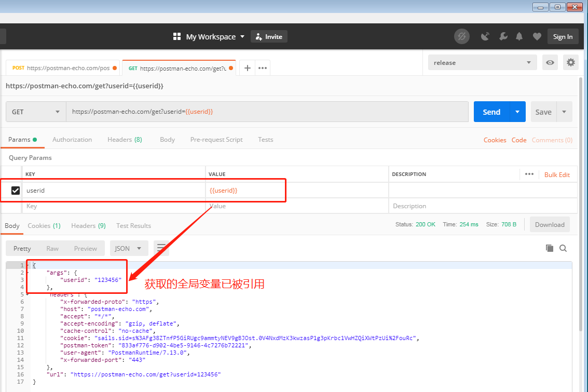Viewport: 588px width, 392px height.
Task: Open manage environments gear icon
Action: click(x=570, y=63)
